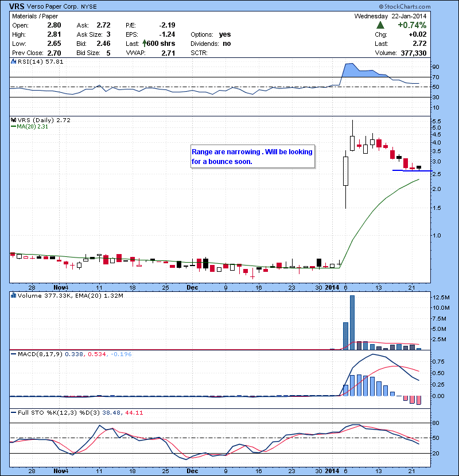The height and width of the screenshot is (476, 459).
Task: Click the Bid price value 2.46
Action: (x=103, y=44)
